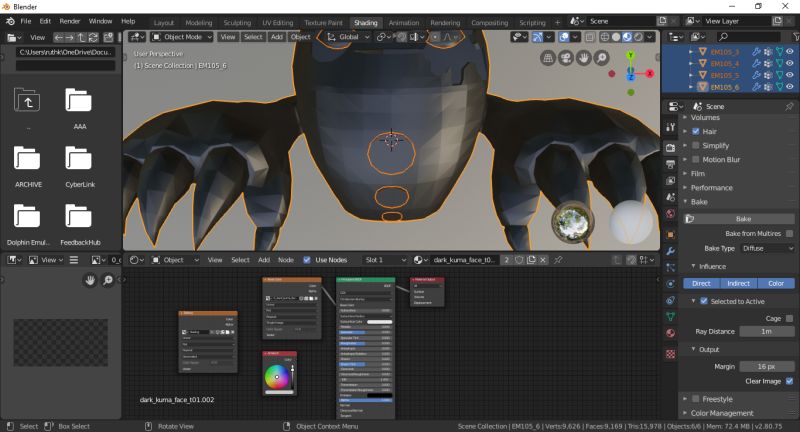This screenshot has width=800, height=432.
Task: Switch to the Texture Paint workspace tab
Action: click(x=323, y=23)
